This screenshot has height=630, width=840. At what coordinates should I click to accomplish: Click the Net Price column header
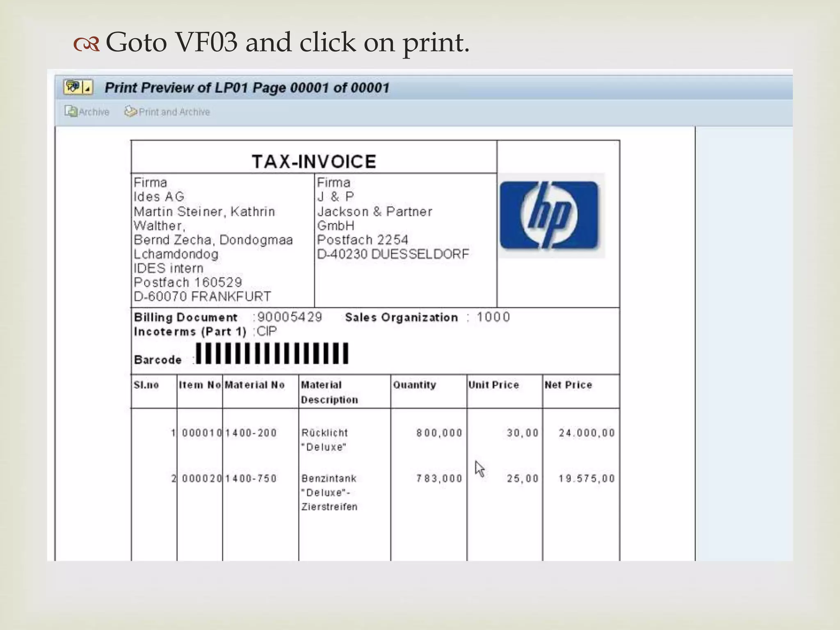568,385
